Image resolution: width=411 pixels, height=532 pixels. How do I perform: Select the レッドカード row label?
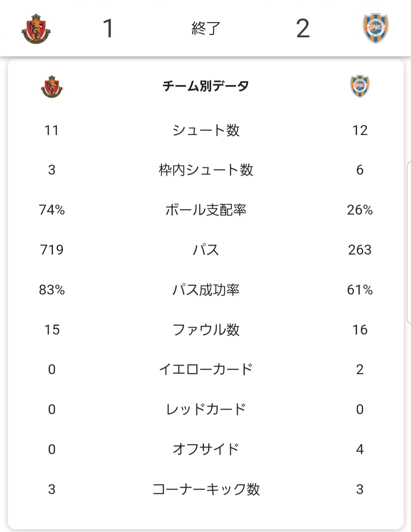[x=206, y=409]
